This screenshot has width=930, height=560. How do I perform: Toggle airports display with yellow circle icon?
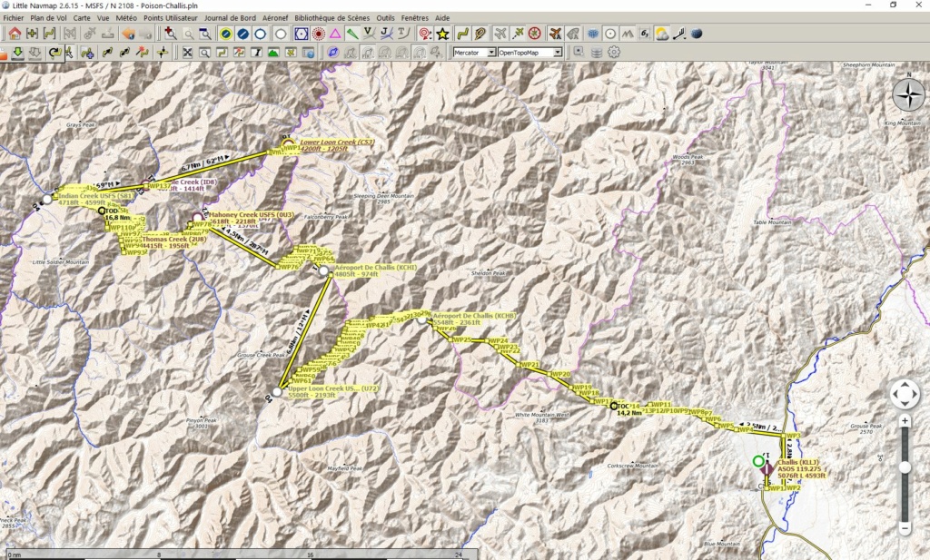(x=225, y=34)
